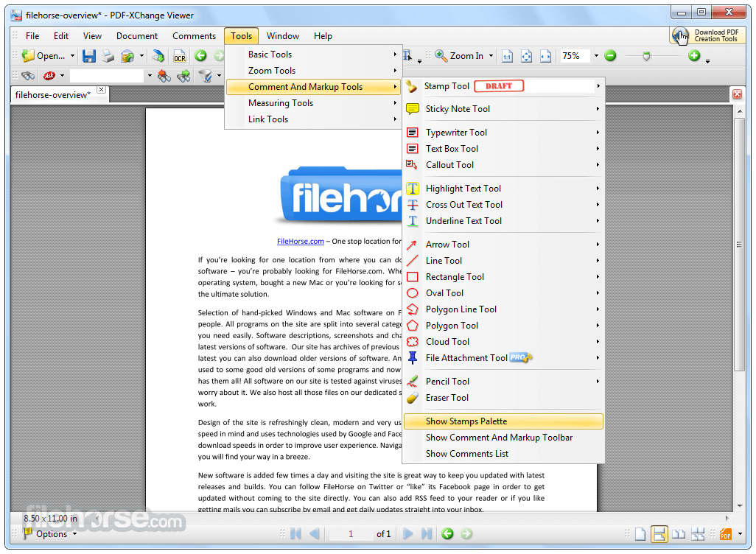756x554 pixels.
Task: Open the FileHorse.com hyperlink in document
Action: pos(301,242)
